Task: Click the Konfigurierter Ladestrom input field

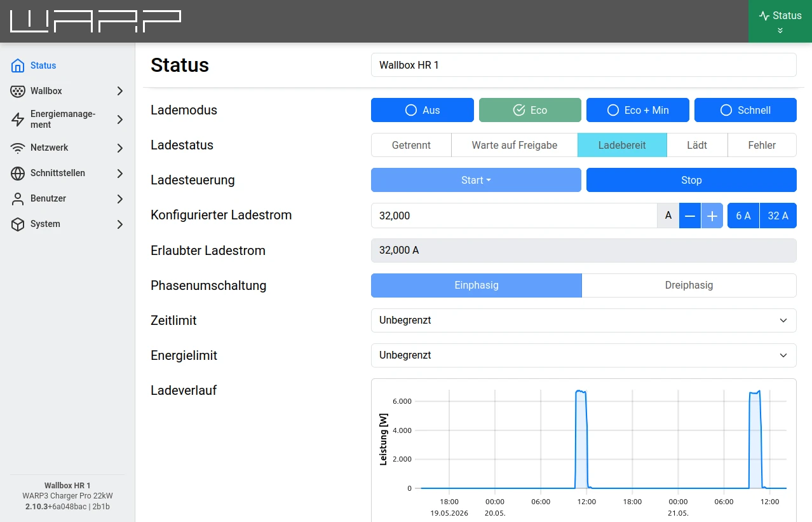Action: point(514,216)
